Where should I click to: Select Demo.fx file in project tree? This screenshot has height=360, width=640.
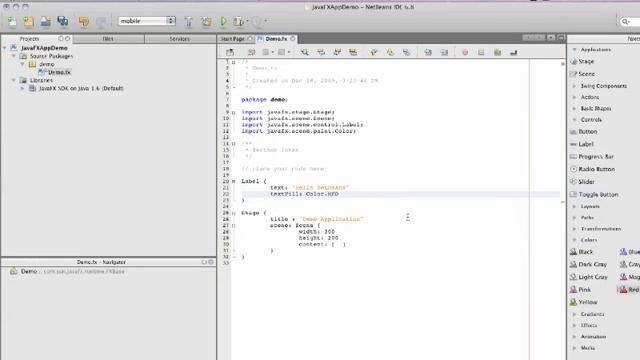coord(55,72)
